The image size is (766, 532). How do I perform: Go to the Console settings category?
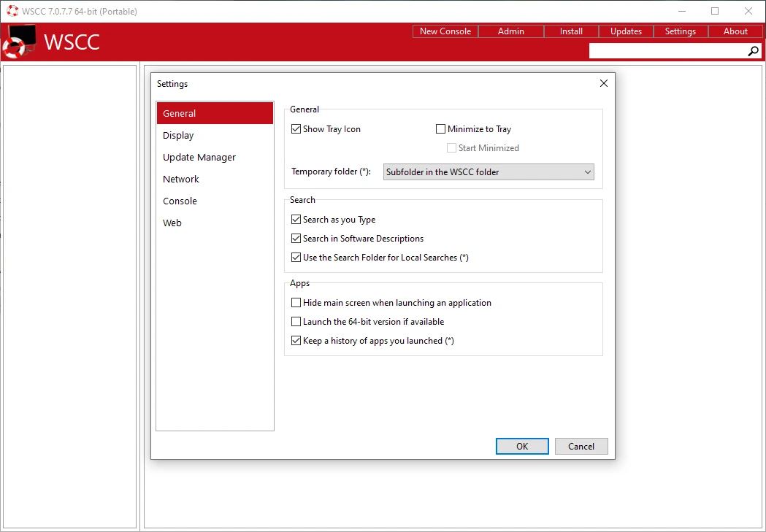point(180,201)
